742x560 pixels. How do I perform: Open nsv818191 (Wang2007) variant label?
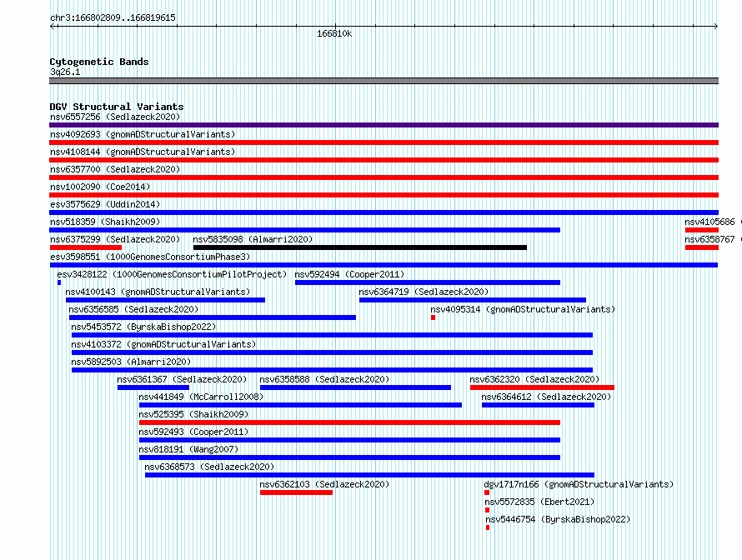pyautogui.click(x=188, y=449)
